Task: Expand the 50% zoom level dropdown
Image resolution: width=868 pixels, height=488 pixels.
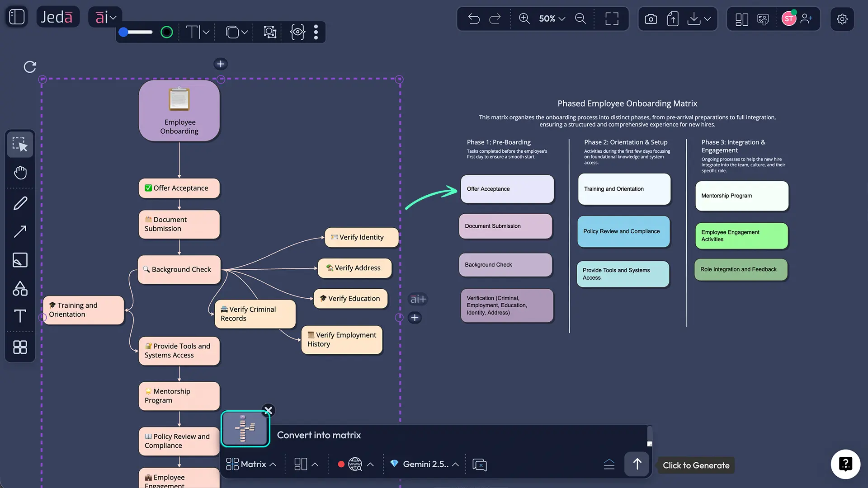Action: tap(551, 19)
